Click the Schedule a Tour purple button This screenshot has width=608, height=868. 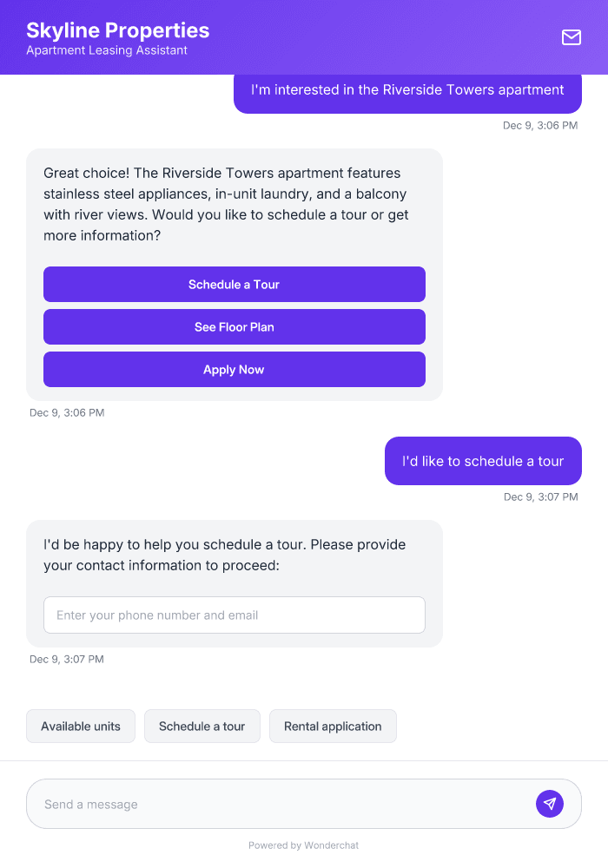(x=235, y=284)
